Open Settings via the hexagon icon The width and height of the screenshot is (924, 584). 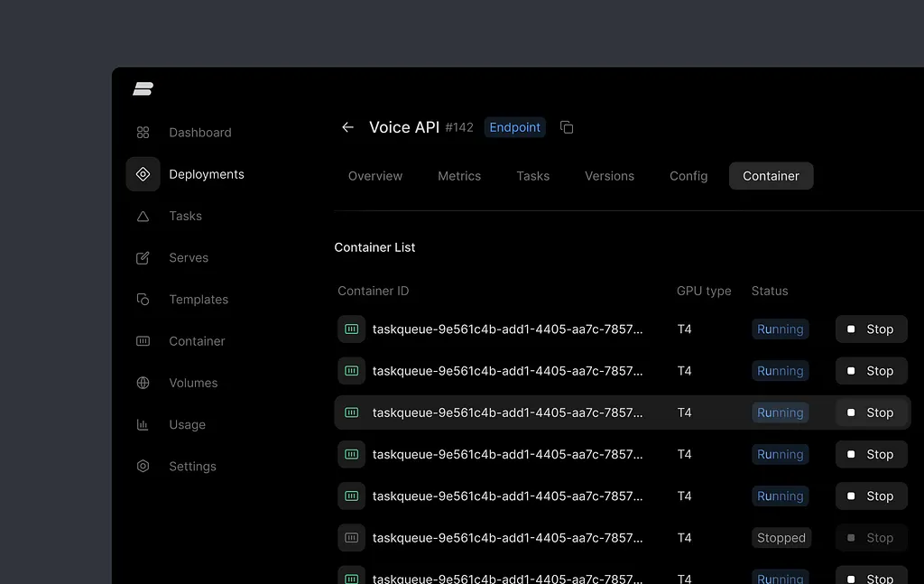[143, 467]
